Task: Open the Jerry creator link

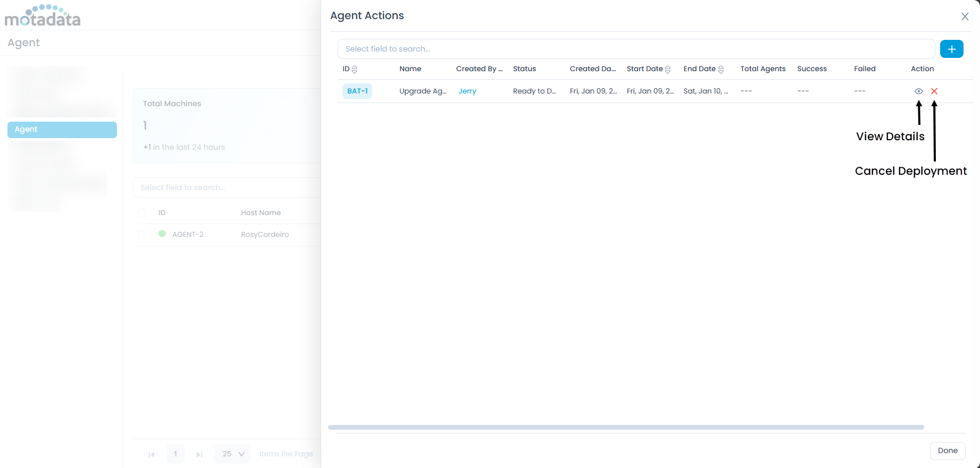Action: [x=467, y=91]
